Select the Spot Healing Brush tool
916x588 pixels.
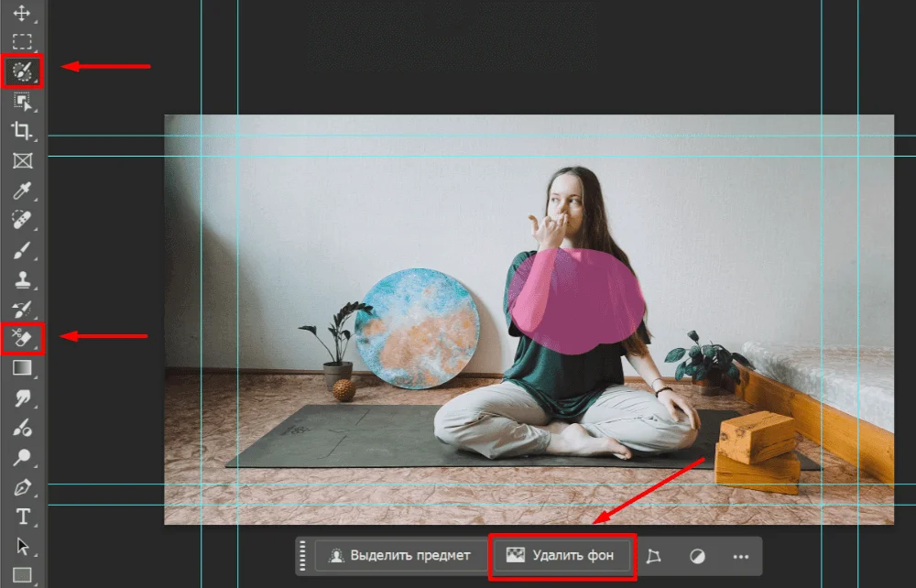tap(22, 220)
